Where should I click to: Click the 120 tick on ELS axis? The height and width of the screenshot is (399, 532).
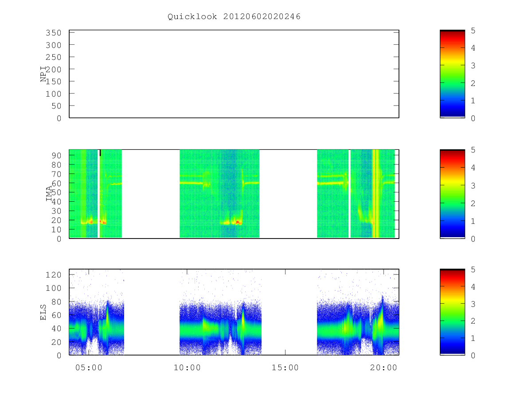pos(53,275)
